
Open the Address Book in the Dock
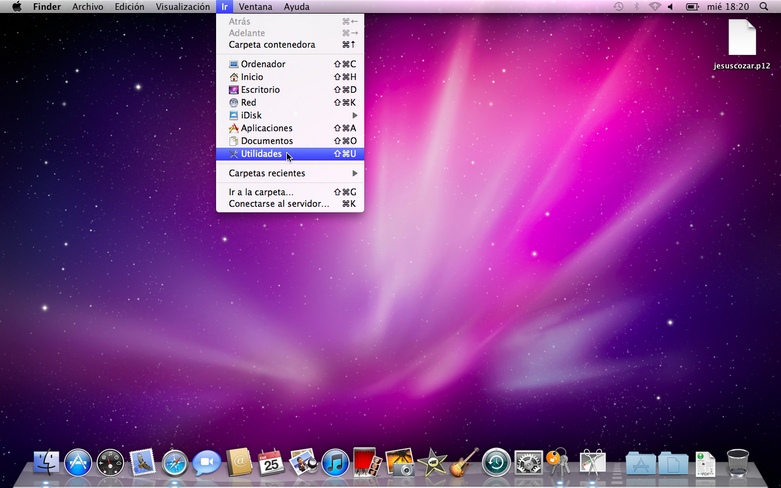pyautogui.click(x=240, y=463)
